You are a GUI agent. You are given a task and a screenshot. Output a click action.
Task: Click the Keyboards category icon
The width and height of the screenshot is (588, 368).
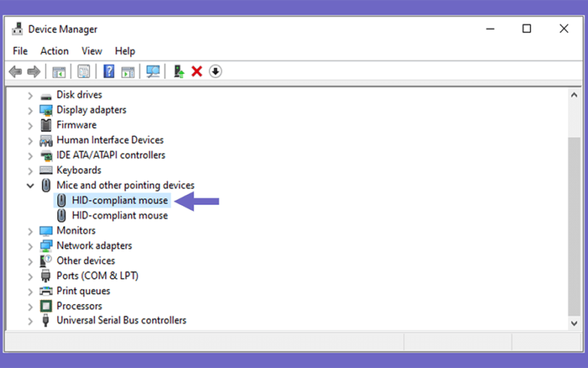[x=46, y=171]
